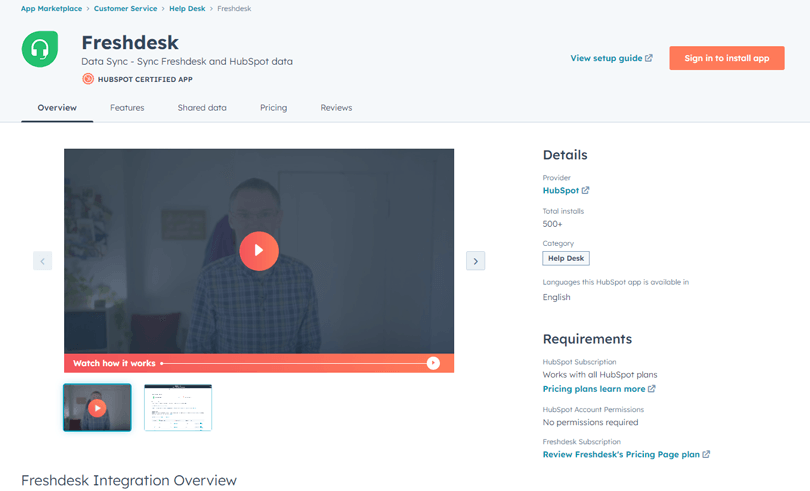Open the Pricing tab
This screenshot has width=810, height=491.
pyautogui.click(x=273, y=108)
